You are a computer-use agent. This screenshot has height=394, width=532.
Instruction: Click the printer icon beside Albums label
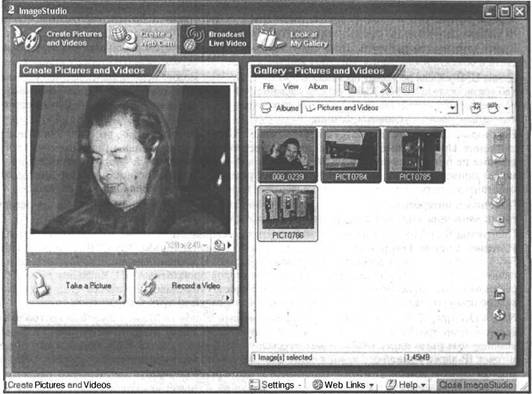click(266, 108)
